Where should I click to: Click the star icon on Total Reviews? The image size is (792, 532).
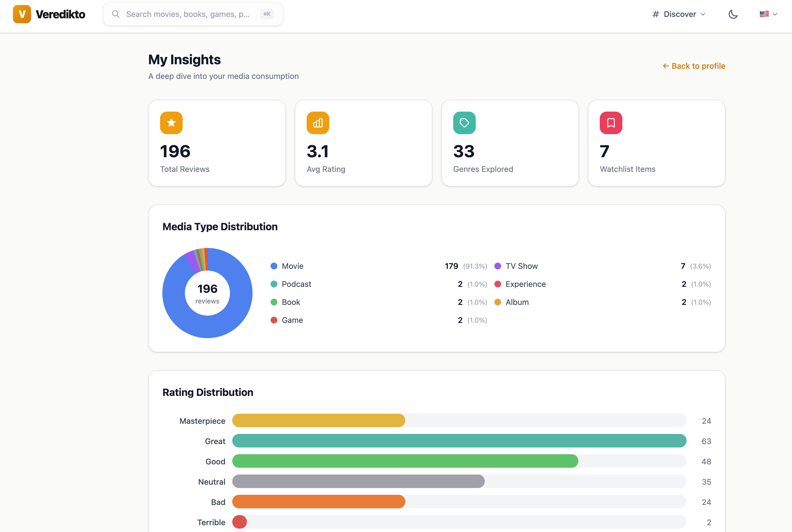pos(171,123)
